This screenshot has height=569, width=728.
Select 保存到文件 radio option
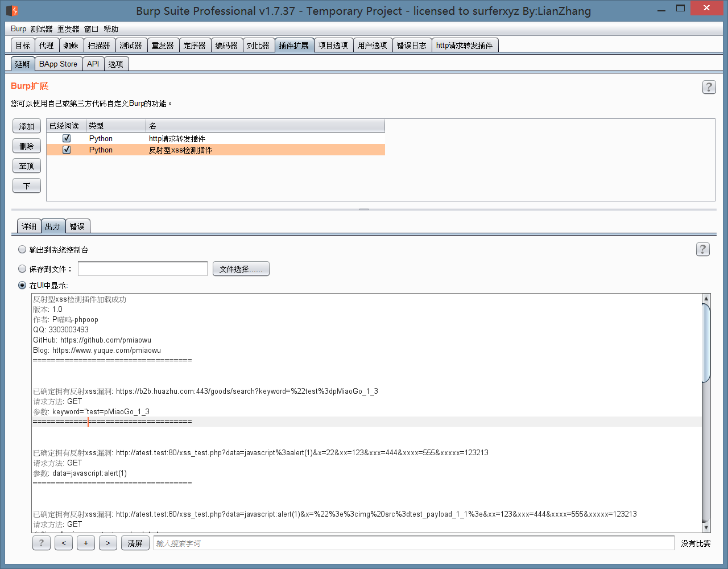click(22, 269)
